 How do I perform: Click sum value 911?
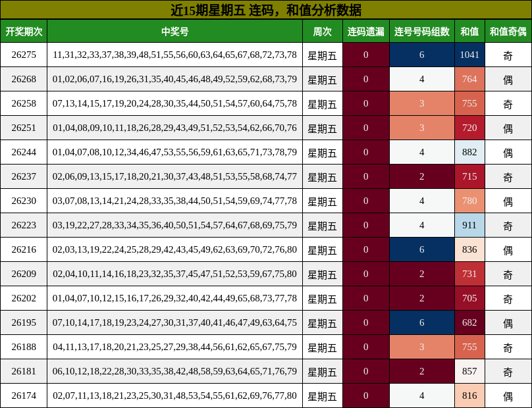469,225
